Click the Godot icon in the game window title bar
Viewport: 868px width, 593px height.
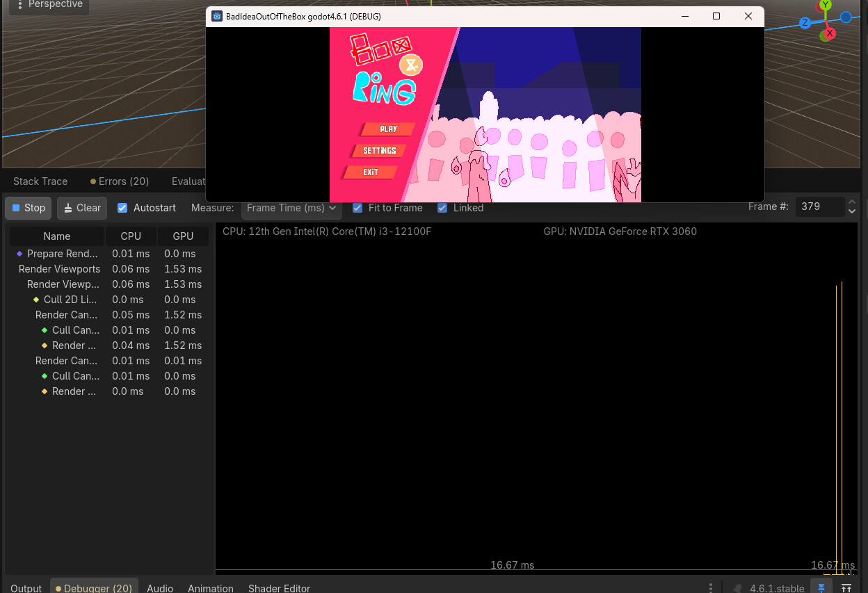click(217, 16)
